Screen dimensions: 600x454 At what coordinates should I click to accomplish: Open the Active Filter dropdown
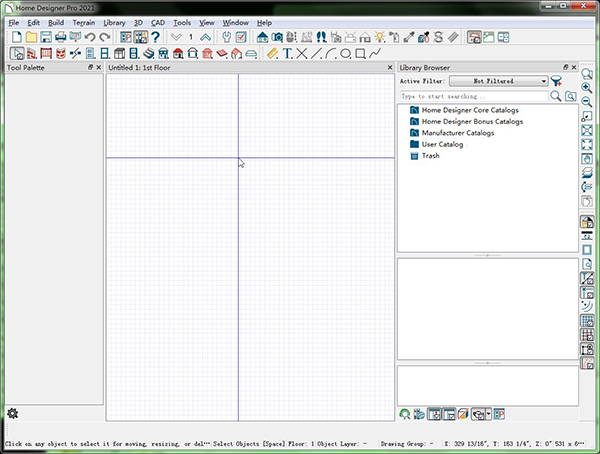(498, 80)
